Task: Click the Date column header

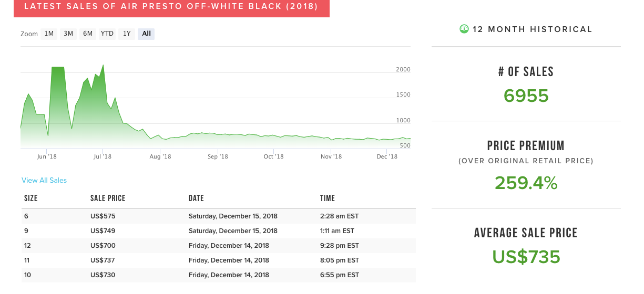Action: pyautogui.click(x=196, y=198)
